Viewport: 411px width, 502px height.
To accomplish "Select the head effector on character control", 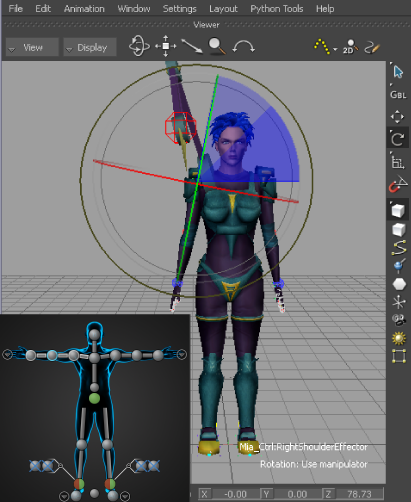I will coord(94,335).
